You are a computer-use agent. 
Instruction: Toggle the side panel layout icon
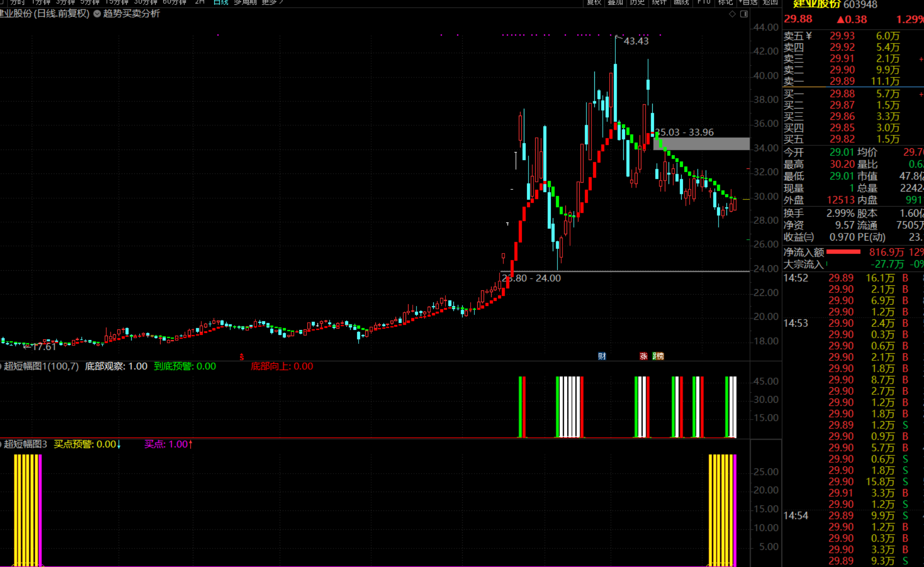click(x=744, y=14)
